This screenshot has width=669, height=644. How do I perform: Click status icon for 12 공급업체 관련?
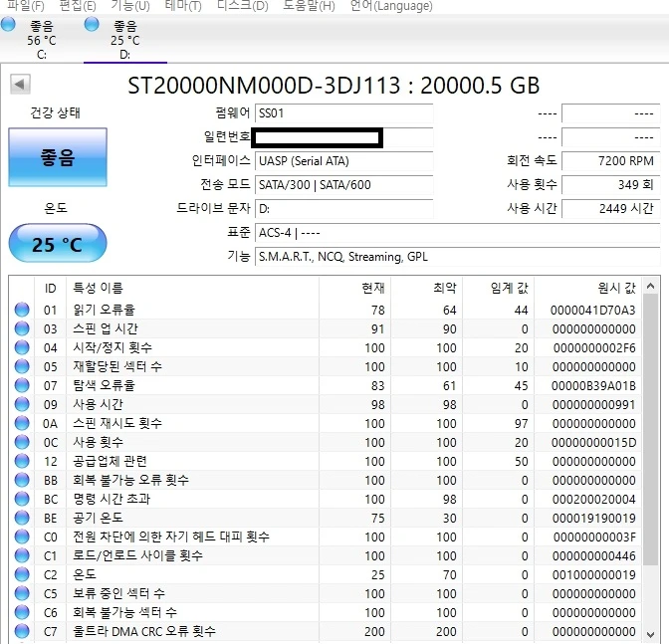[22, 461]
